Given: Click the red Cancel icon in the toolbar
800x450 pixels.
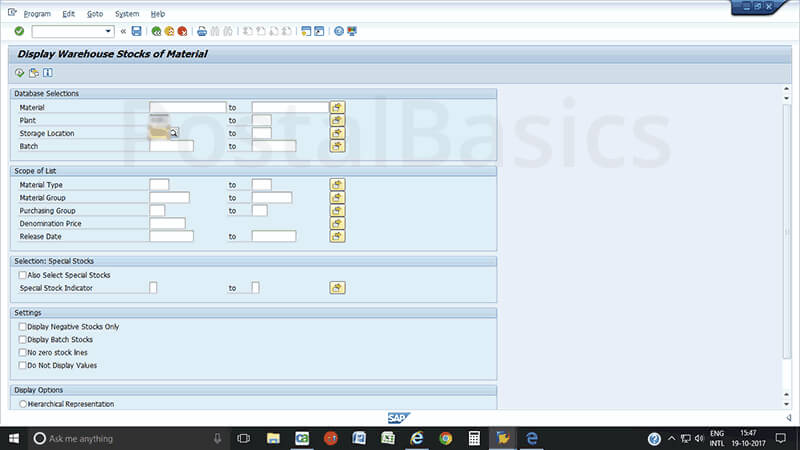Looking at the screenshot, I should pos(182,31).
